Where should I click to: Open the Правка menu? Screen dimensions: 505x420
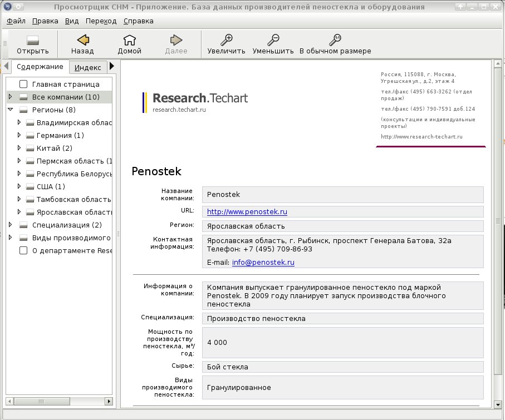point(45,21)
